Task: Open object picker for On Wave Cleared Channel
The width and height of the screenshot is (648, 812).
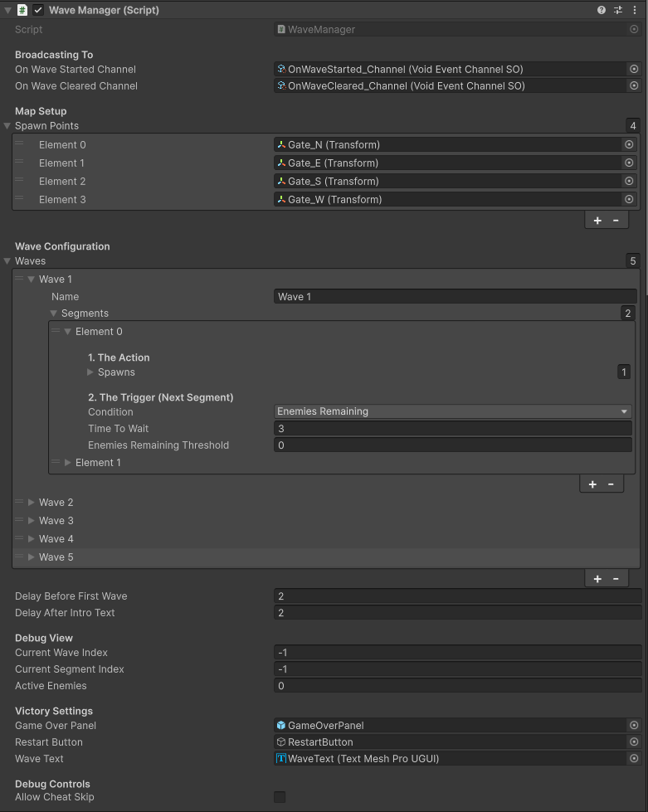Action: point(634,85)
